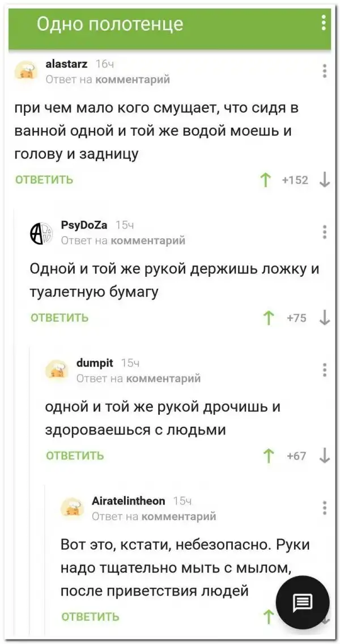Open options menu for Airatelintheon's comment

pyautogui.click(x=325, y=507)
